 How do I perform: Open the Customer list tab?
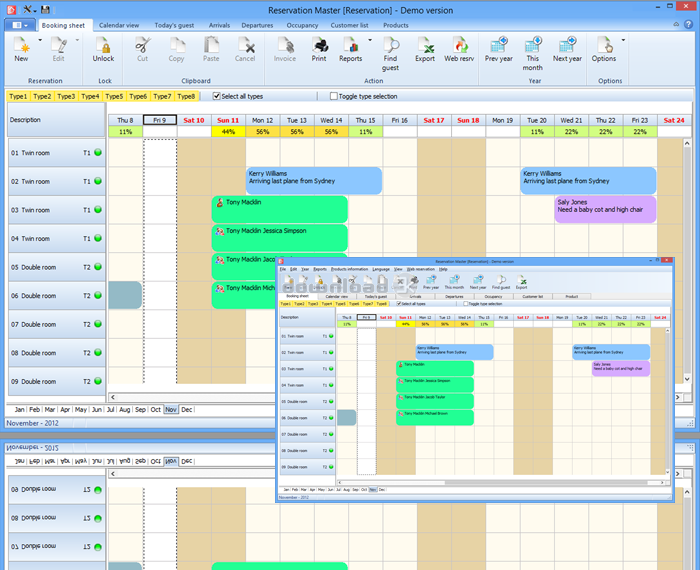coord(350,24)
